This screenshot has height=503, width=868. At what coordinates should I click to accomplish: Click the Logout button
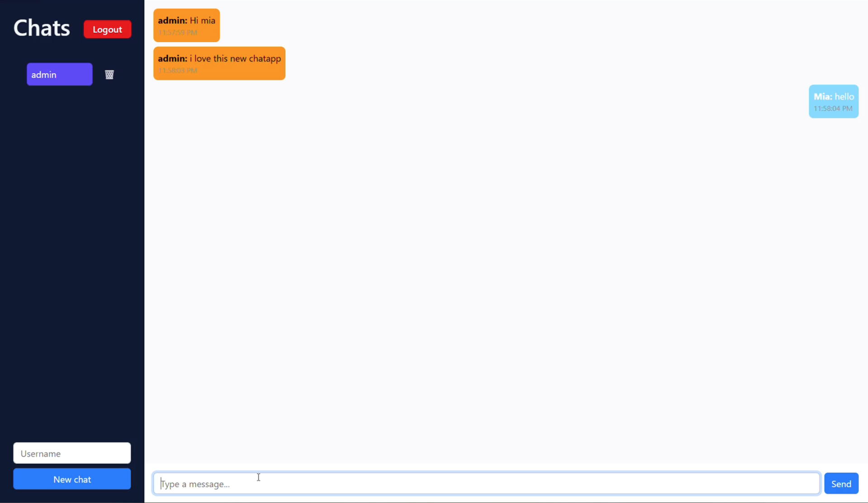pos(107,29)
